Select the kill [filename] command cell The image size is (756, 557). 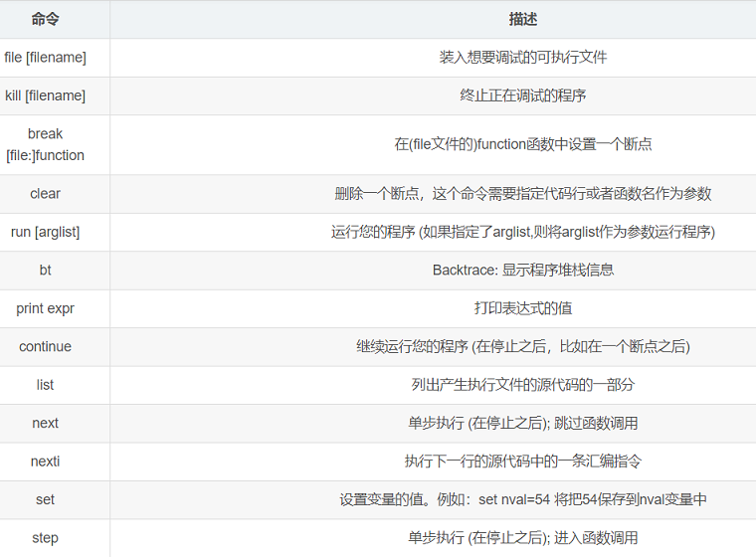[46, 95]
